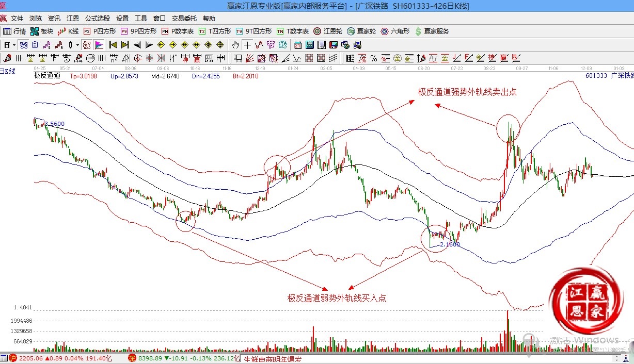The image size is (634, 364).
Task: Open the 交易委托 menu
Action: coord(184,18)
